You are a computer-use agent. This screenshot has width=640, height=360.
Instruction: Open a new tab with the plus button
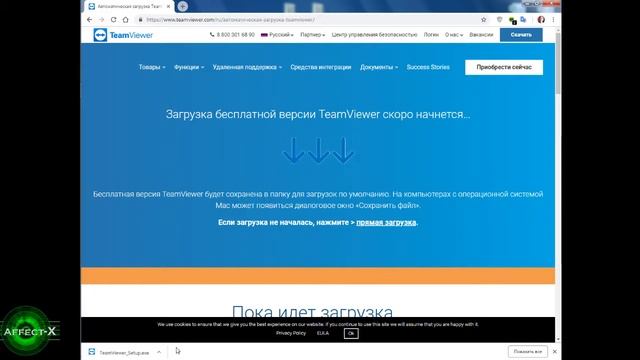tap(182, 6)
